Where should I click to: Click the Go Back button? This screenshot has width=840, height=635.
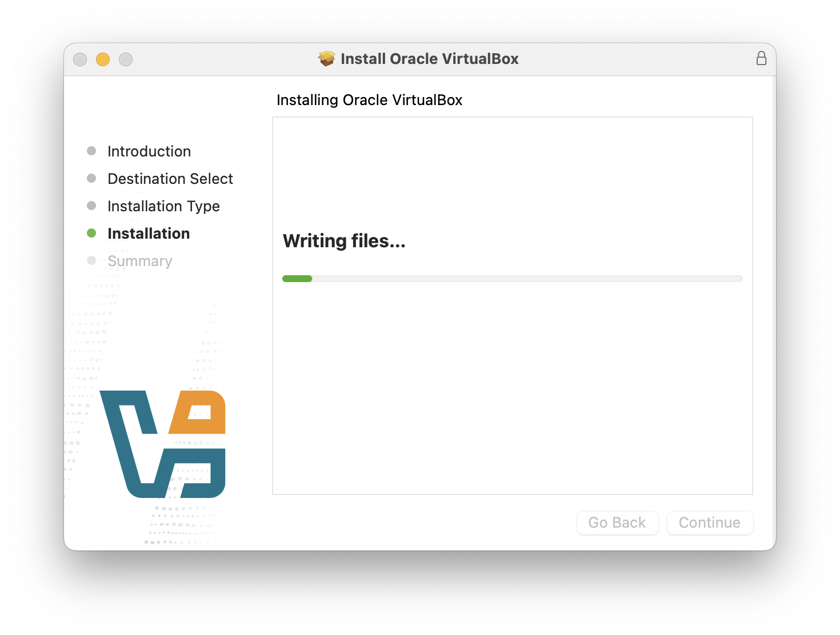(x=617, y=523)
